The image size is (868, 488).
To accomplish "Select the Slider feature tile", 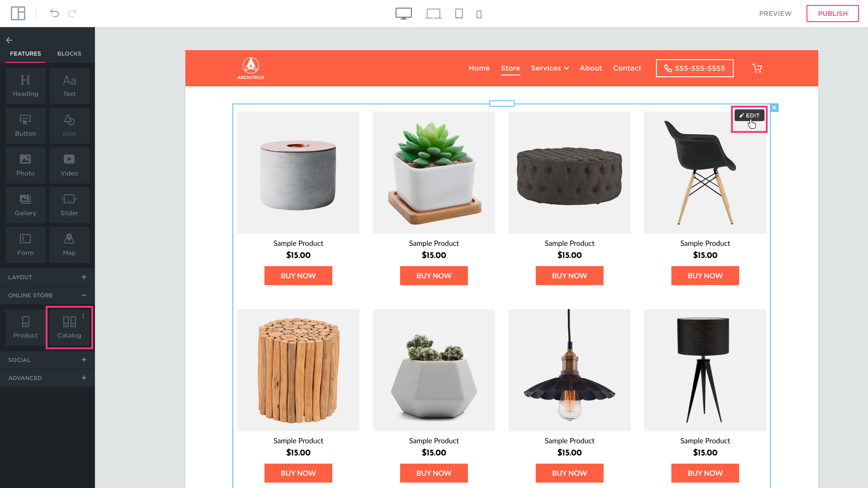I will pyautogui.click(x=69, y=205).
